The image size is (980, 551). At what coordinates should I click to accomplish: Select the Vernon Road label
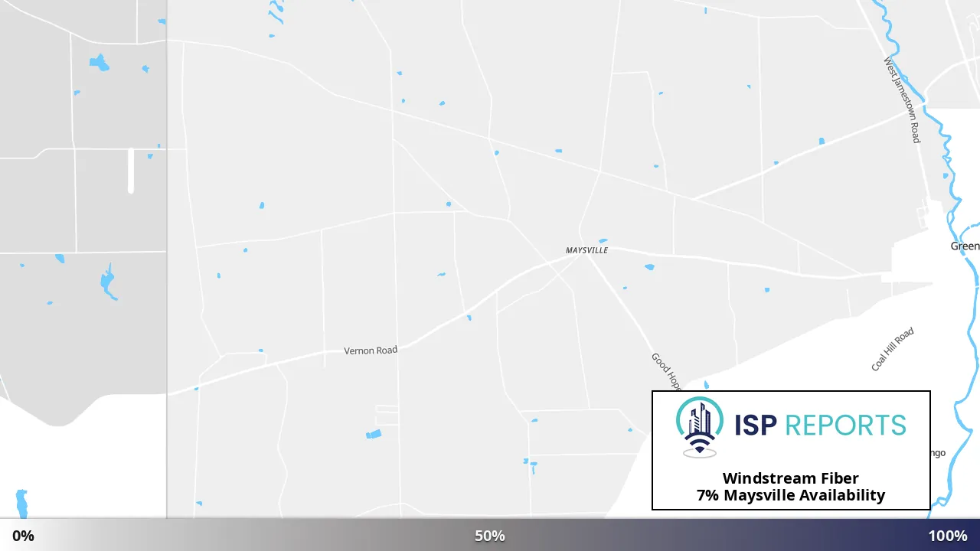pyautogui.click(x=371, y=350)
